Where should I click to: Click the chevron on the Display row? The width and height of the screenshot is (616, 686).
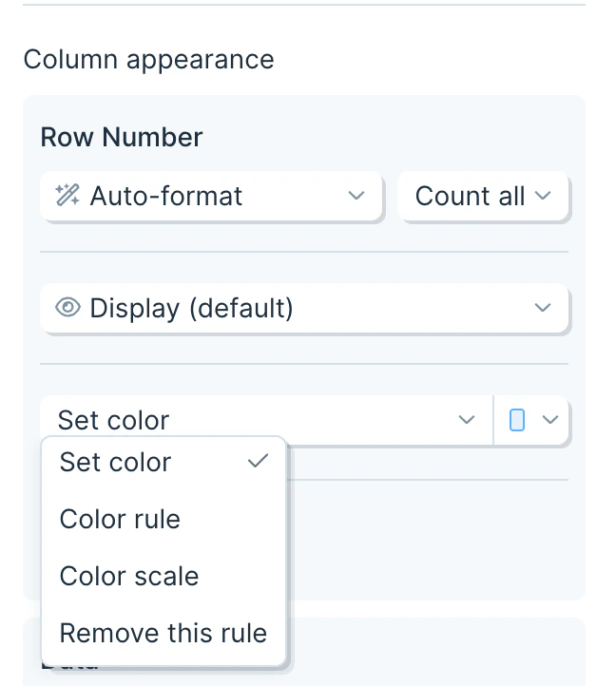pyautogui.click(x=543, y=308)
